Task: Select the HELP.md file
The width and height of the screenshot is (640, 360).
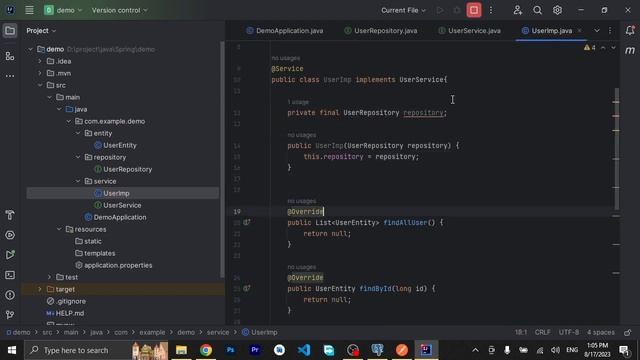Action: pyautogui.click(x=69, y=313)
